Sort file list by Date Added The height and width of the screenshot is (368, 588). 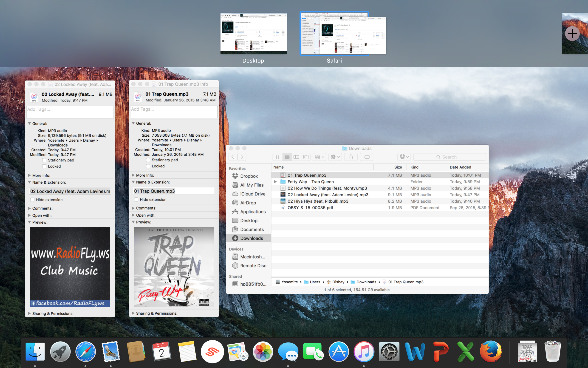click(x=467, y=167)
